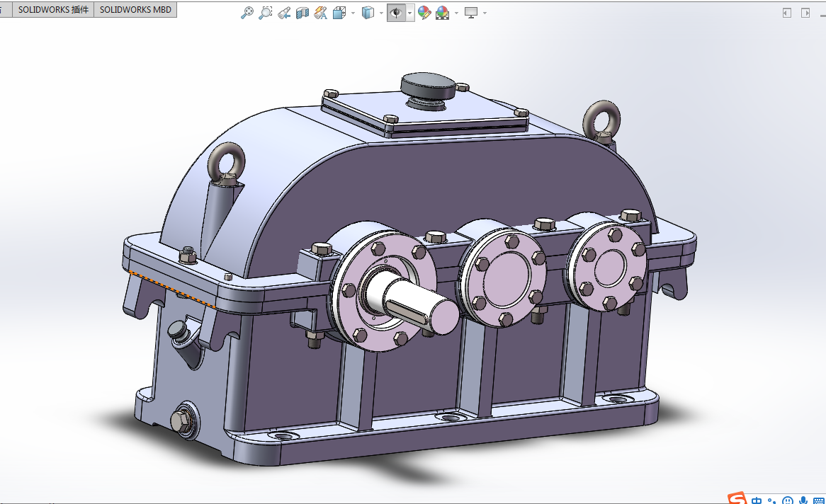Screen dimensions: 826x504
Task: Open Apply Scene dropdown arrow
Action: click(456, 13)
